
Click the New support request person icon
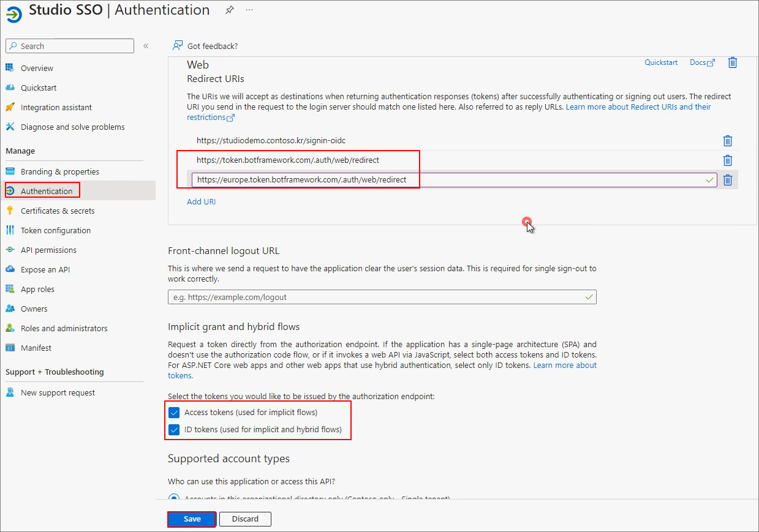pos(10,392)
